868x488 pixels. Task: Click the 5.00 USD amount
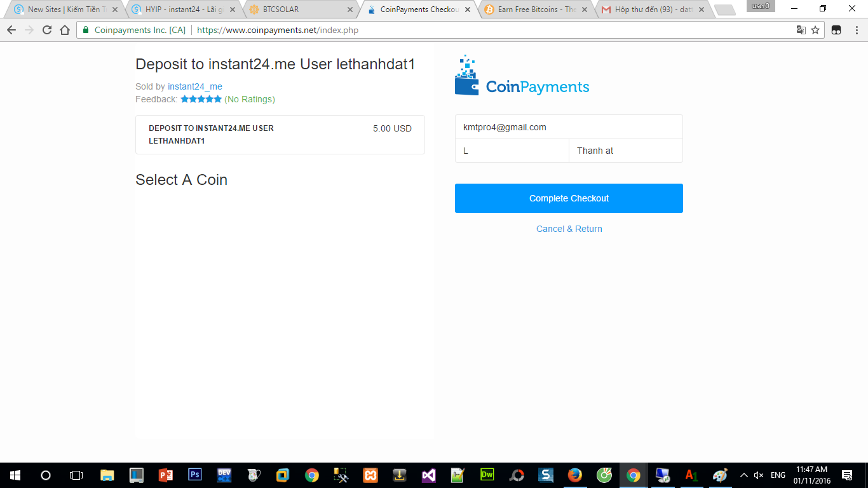click(x=392, y=128)
